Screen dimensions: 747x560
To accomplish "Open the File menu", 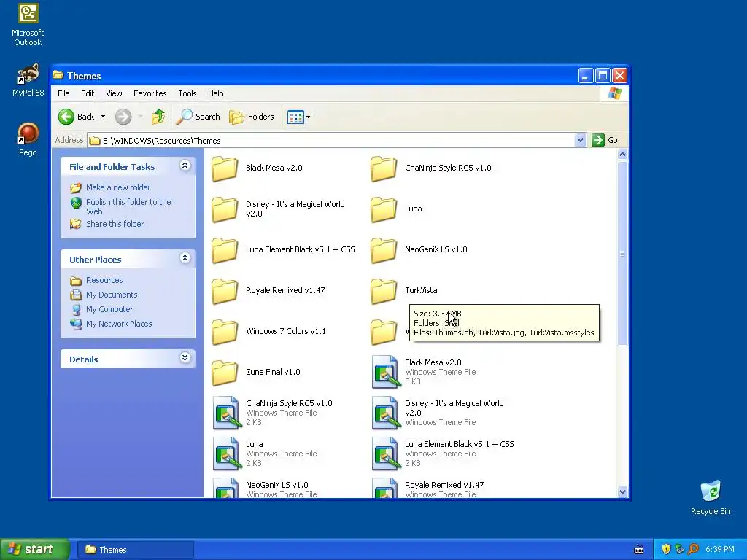I will point(63,93).
